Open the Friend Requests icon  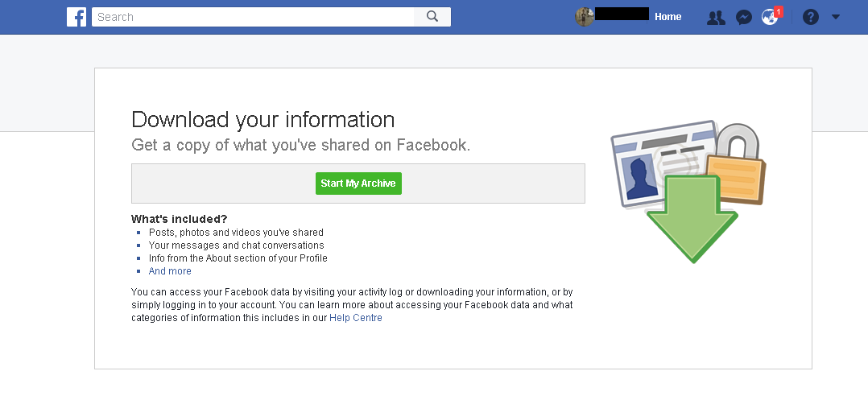coord(716,17)
